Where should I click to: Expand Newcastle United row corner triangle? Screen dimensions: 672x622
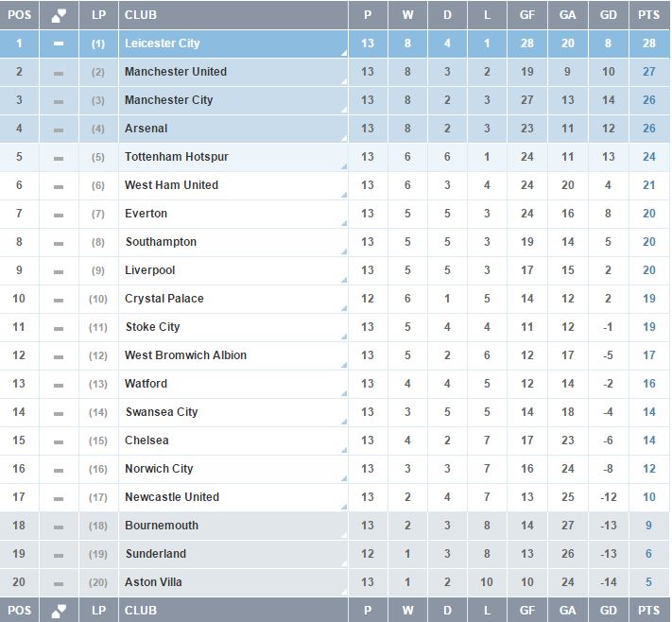(344, 507)
